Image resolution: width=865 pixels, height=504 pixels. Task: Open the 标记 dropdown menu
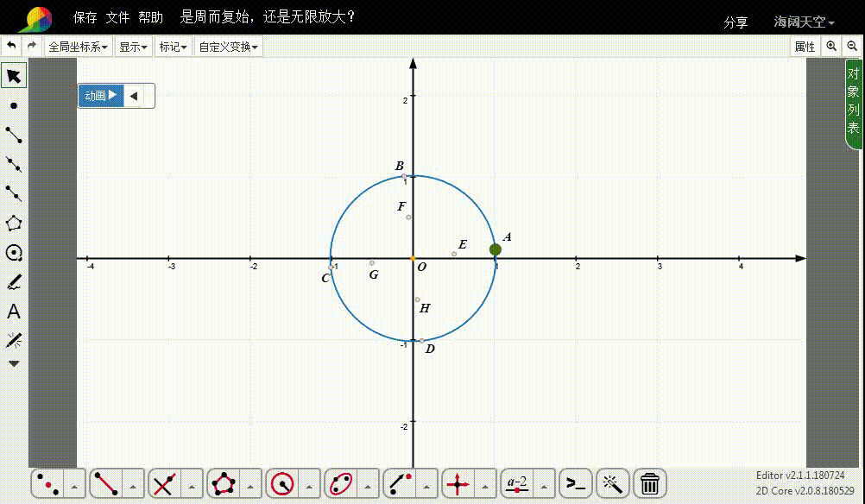(173, 47)
